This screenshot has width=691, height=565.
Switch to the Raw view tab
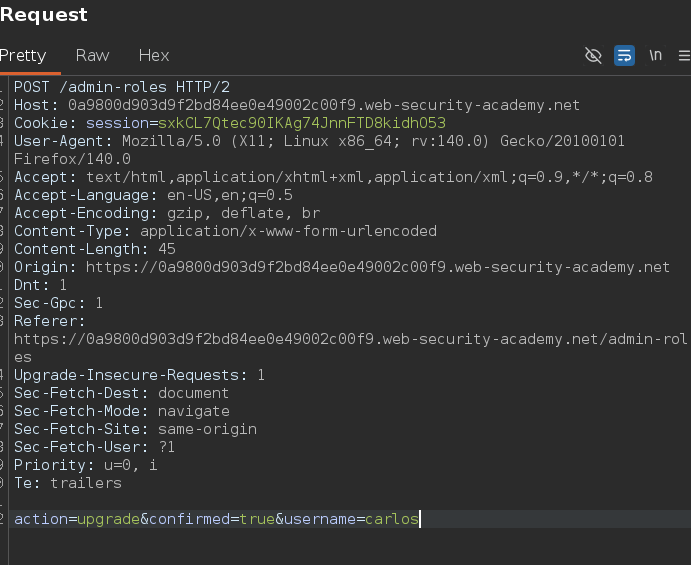pyautogui.click(x=93, y=56)
